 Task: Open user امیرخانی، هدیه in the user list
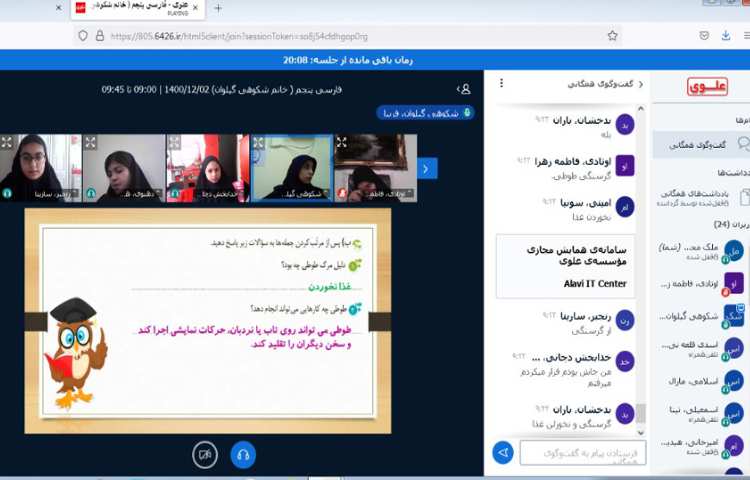[x=701, y=446]
